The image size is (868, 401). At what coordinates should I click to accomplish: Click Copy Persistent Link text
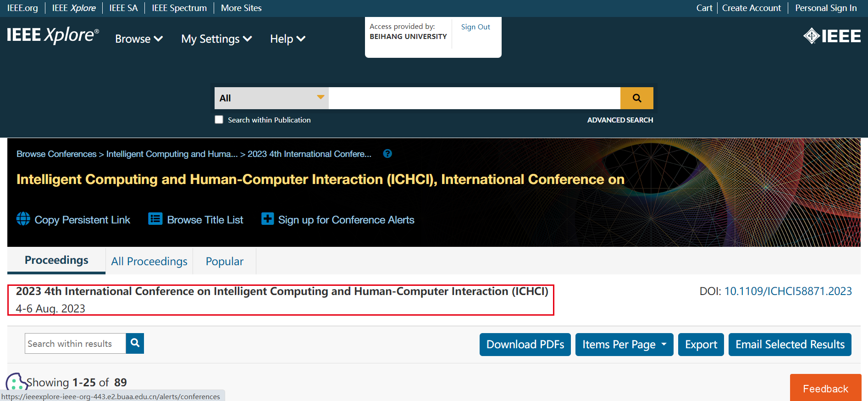83,220
